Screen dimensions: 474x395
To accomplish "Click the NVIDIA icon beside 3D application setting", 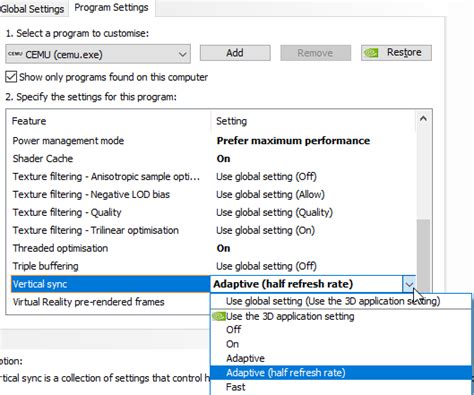I will click(219, 316).
